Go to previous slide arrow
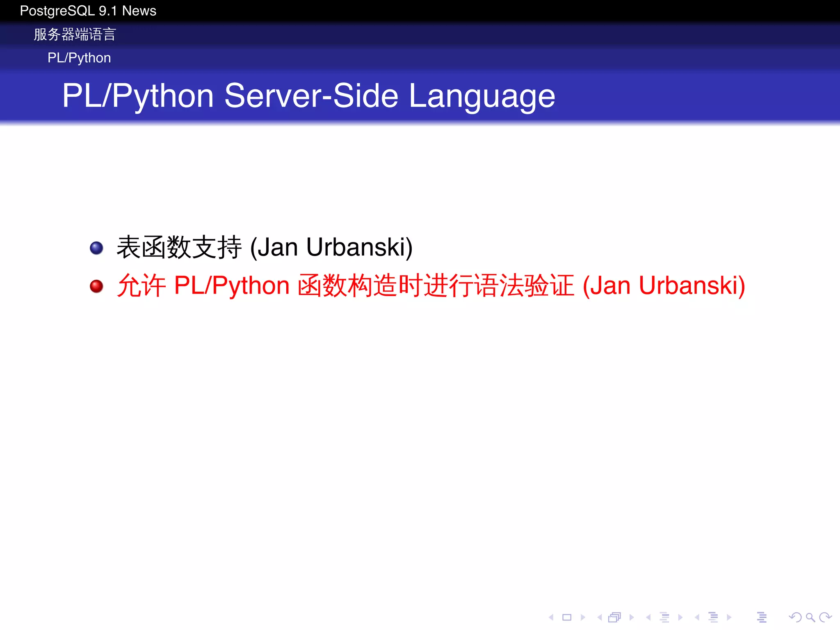This screenshot has width=840, height=630. 551,617
